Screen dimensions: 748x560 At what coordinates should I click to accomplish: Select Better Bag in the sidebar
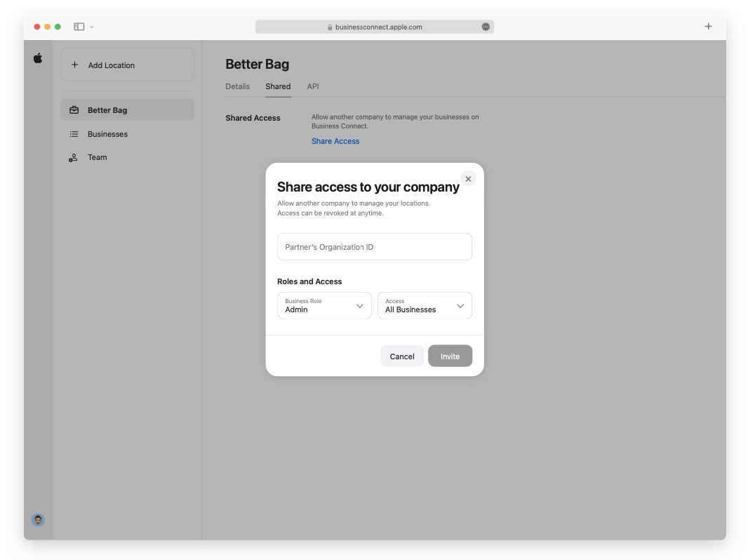click(x=128, y=110)
